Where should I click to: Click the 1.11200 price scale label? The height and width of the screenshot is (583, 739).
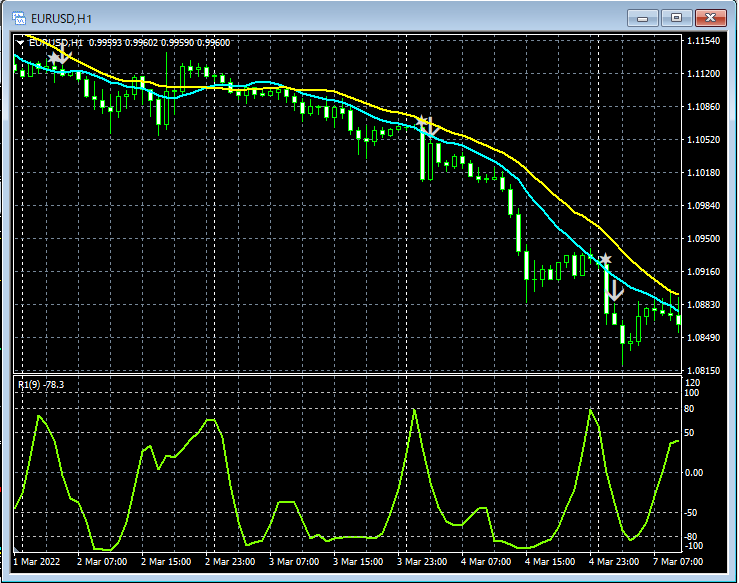[704, 74]
